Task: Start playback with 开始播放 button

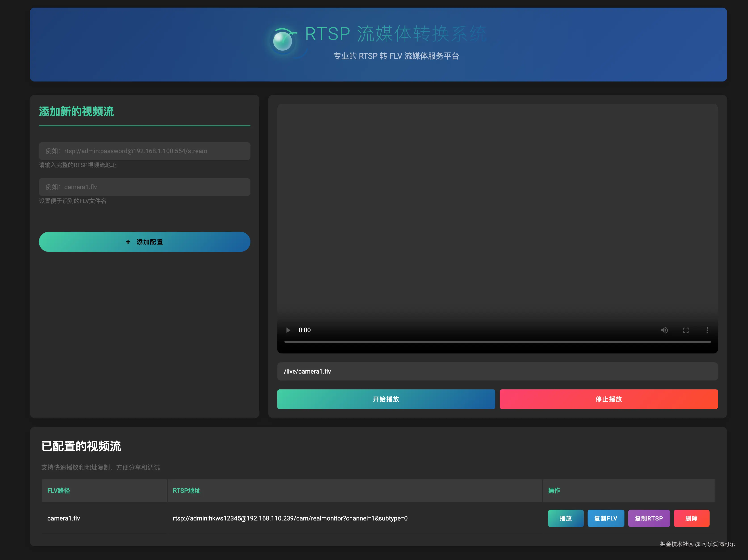Action: point(386,399)
